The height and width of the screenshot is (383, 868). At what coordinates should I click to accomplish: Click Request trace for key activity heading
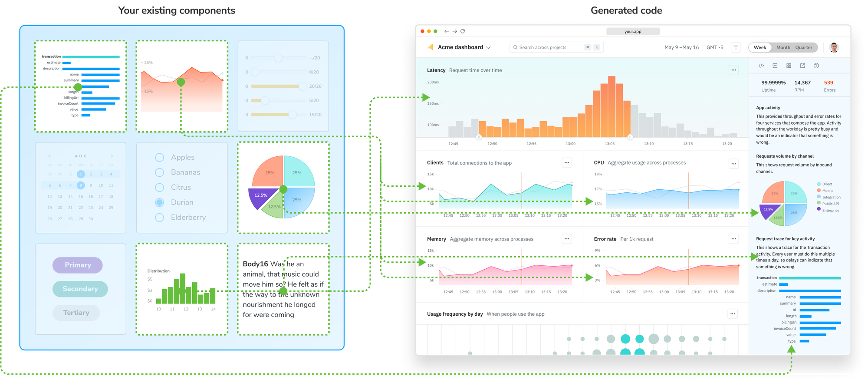785,239
